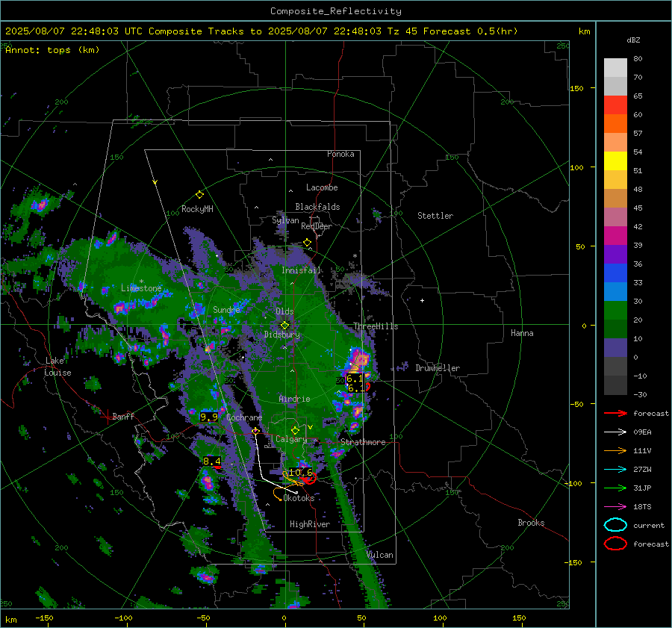Click the Calgary city label
Viewport: 672px width, 628px height.
tap(291, 439)
